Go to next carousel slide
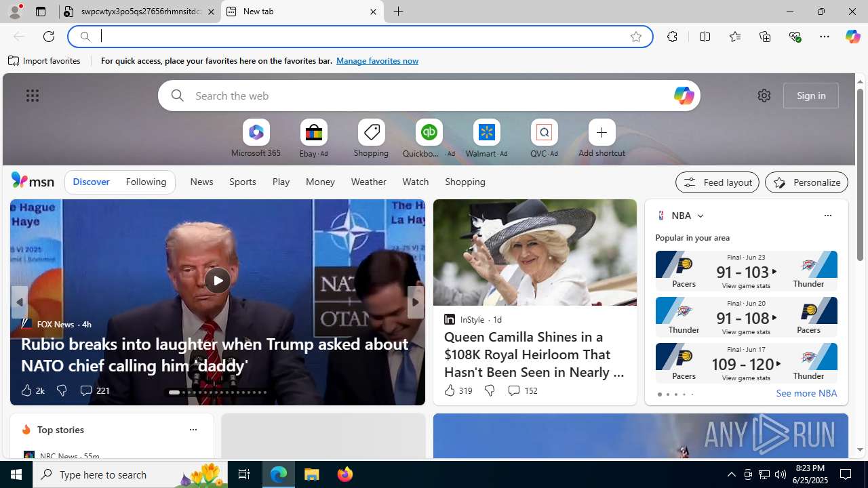Screen dimensions: 868x488 (x=415, y=302)
